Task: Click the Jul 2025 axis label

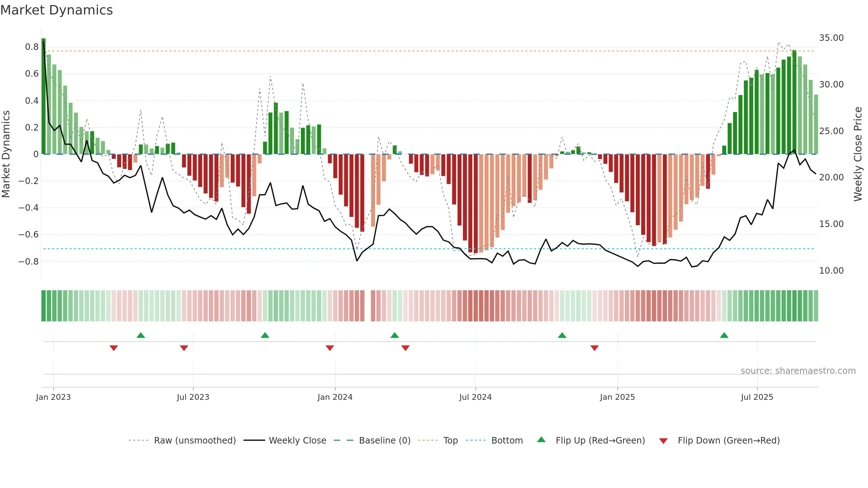Action: 757,397
